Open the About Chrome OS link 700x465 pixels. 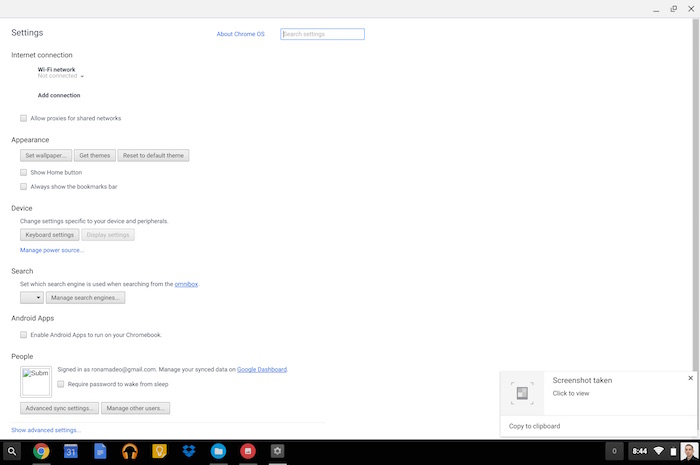[240, 34]
